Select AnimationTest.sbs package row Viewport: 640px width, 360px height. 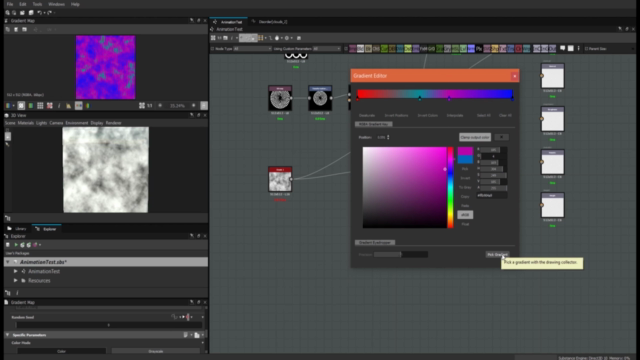(106, 262)
